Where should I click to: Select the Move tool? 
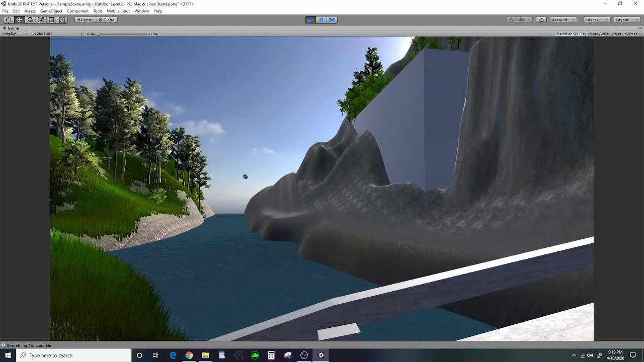(x=19, y=20)
